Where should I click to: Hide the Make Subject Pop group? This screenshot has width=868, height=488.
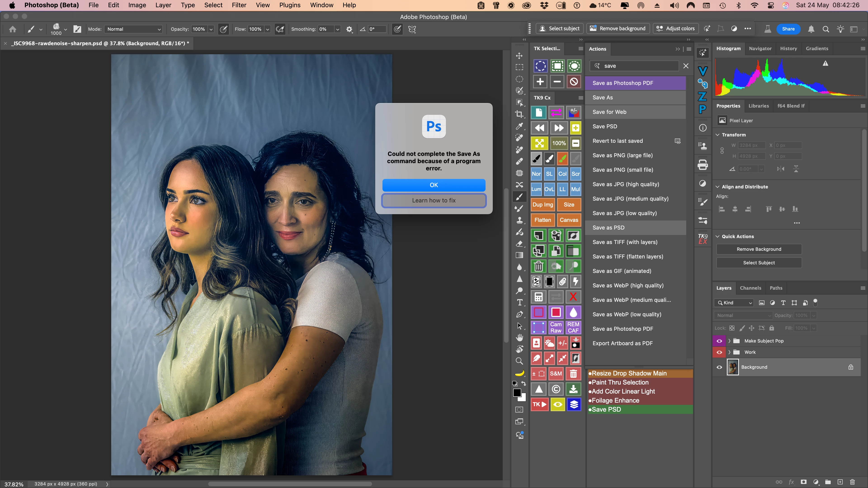[719, 341]
